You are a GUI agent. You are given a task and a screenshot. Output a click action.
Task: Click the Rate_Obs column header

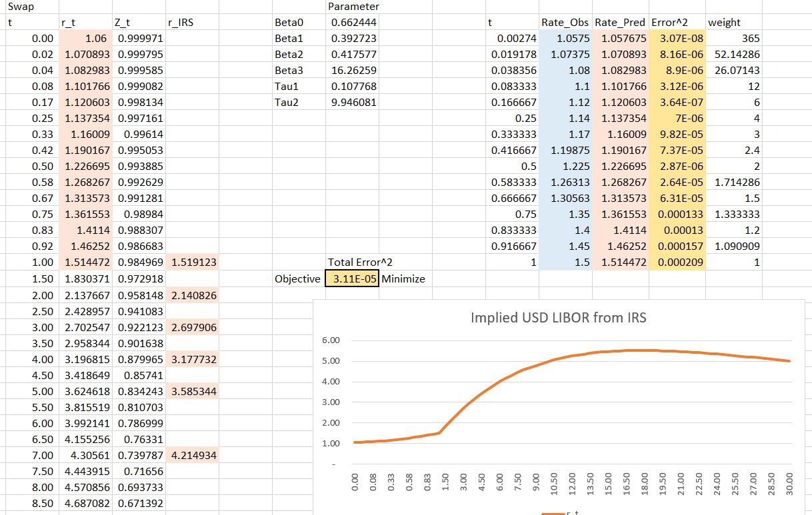pyautogui.click(x=565, y=23)
